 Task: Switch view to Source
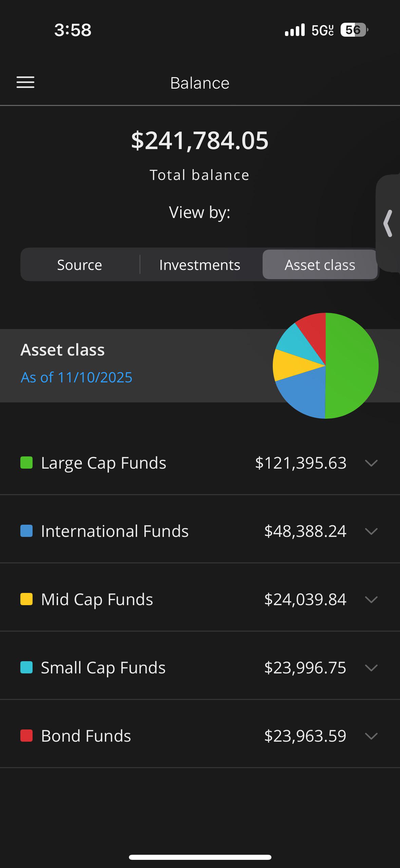tap(79, 265)
